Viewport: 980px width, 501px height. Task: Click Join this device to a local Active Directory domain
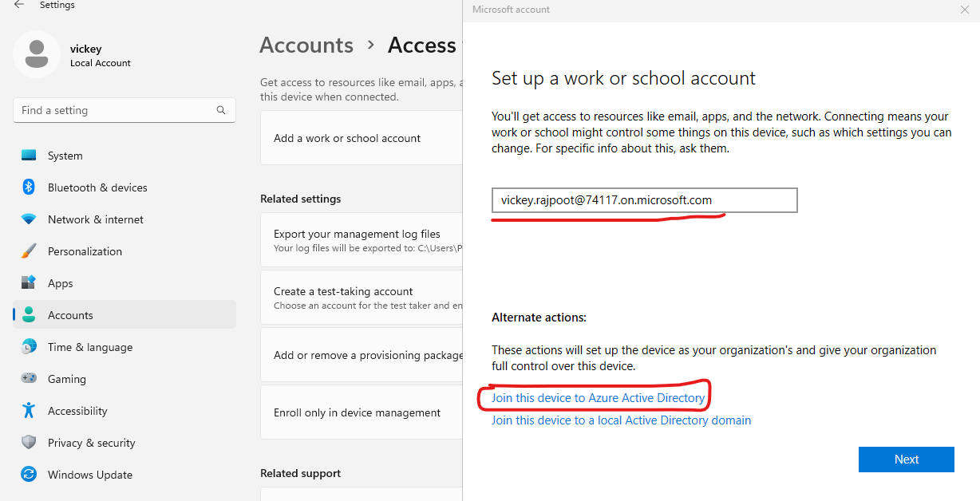622,420
